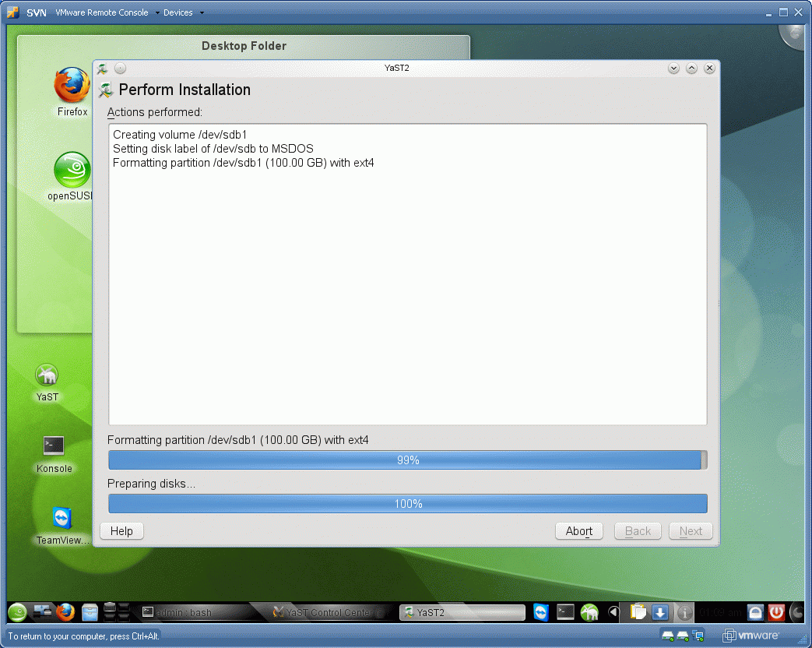Click the blue download updater tray icon
Image resolution: width=812 pixels, height=648 pixels.
(x=659, y=613)
